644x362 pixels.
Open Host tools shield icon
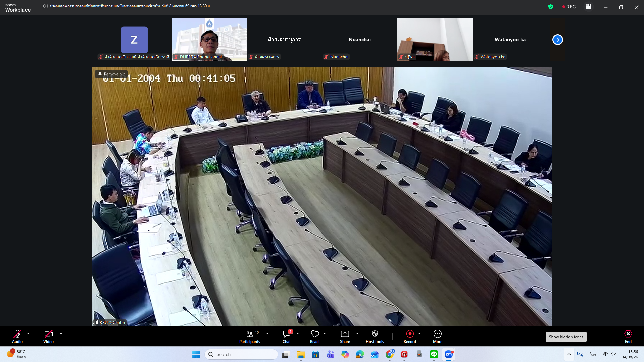point(375,337)
